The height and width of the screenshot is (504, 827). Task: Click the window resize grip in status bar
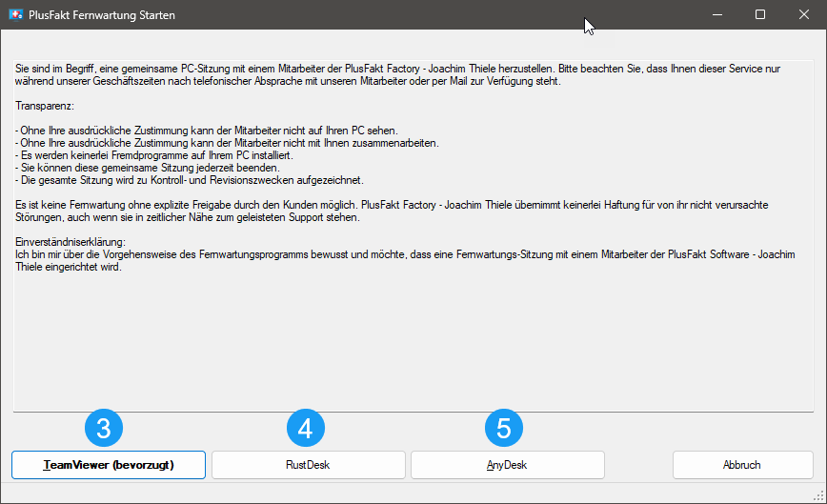(x=819, y=496)
